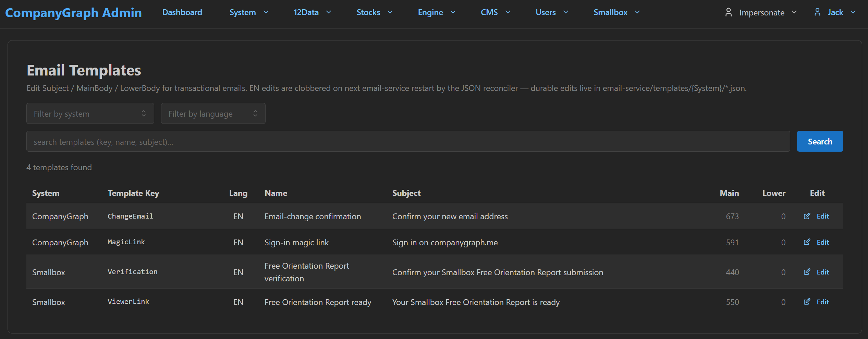Go to the Dashboard nav item

point(182,12)
